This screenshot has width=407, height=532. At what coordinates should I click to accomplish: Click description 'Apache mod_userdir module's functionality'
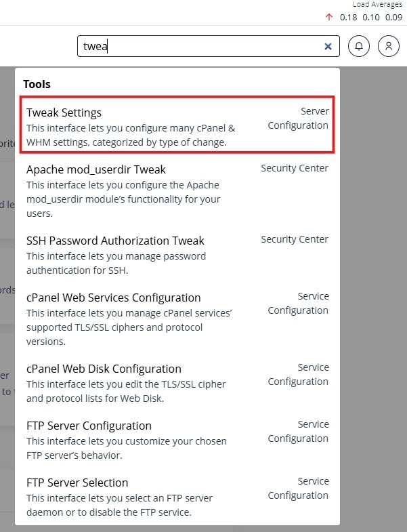point(123,199)
